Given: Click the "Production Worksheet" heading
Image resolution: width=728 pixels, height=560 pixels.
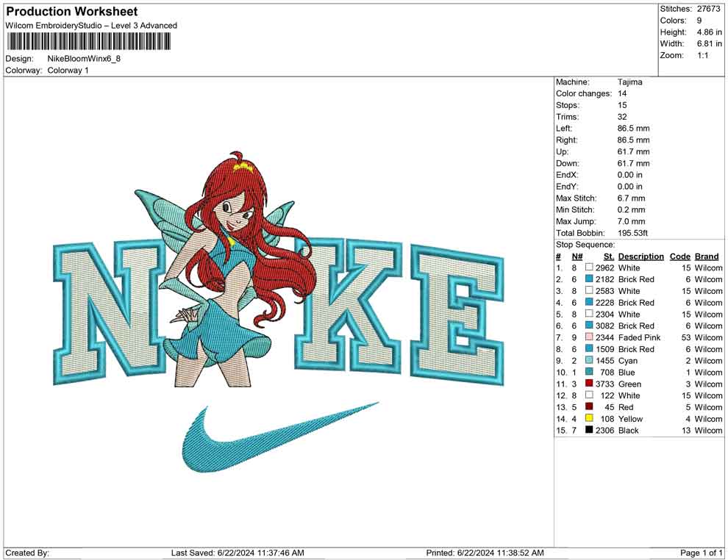Looking at the screenshot, I should pyautogui.click(x=71, y=12).
